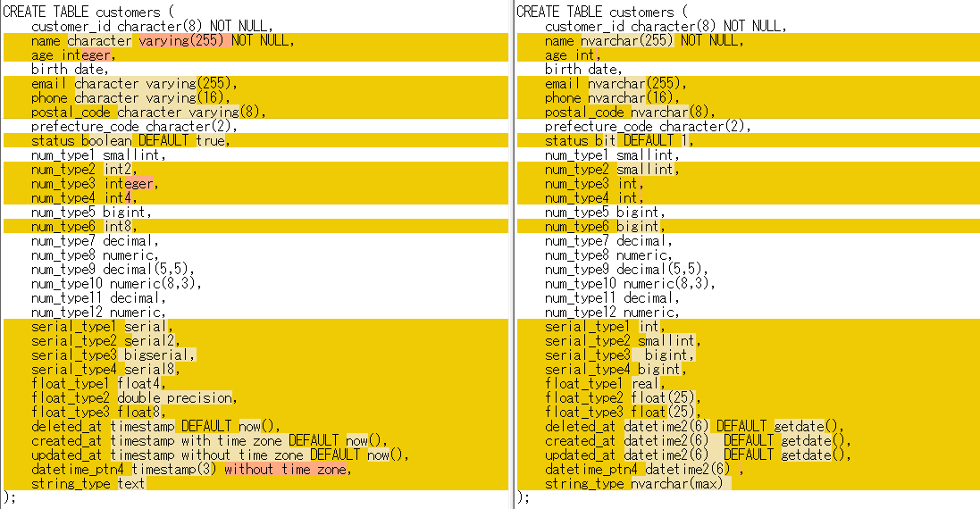Select 'float_type1 float4,' line
Viewport: 980px width, 509px height.
coord(98,383)
